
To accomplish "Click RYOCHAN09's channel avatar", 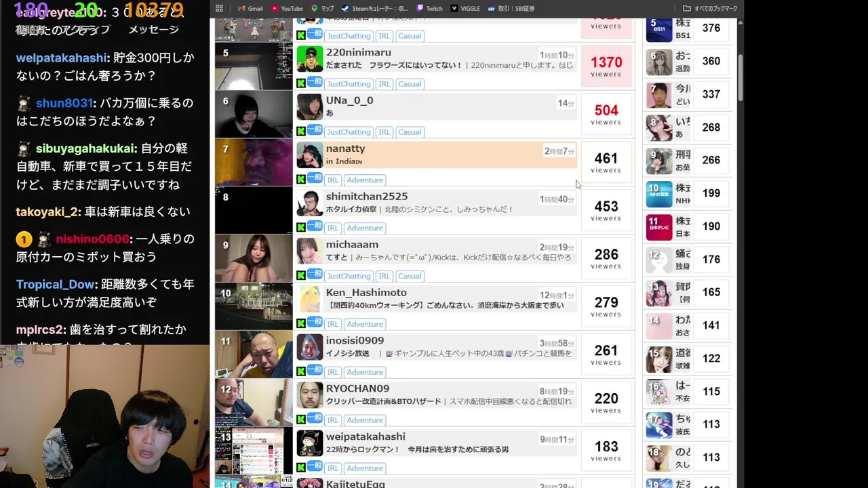I will 310,396.
